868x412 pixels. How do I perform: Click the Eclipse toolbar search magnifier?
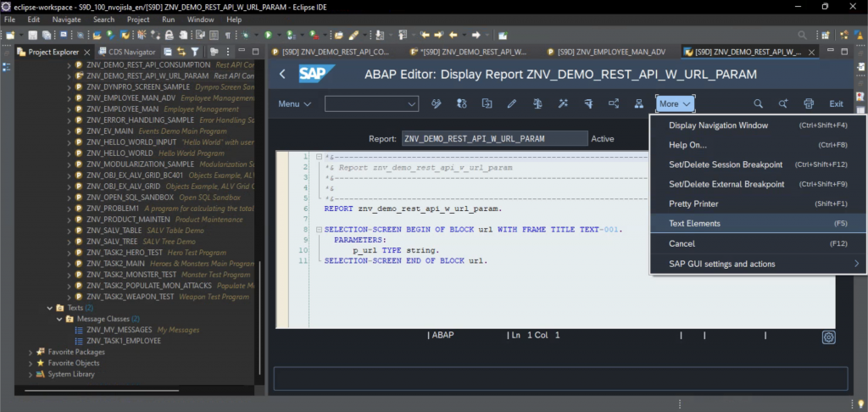[802, 35]
